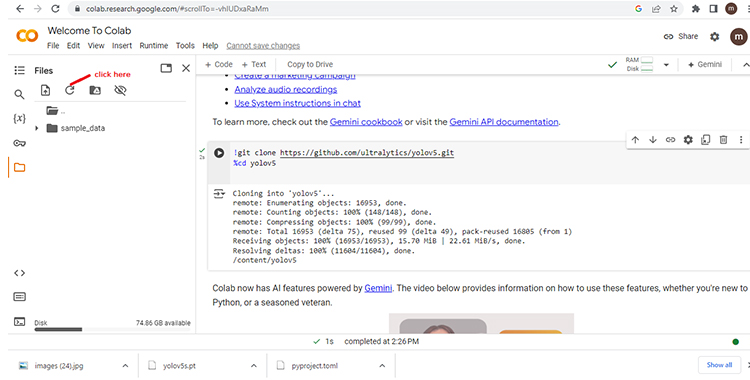
Task: Open the table of contents sidebar icon
Action: pos(19,70)
